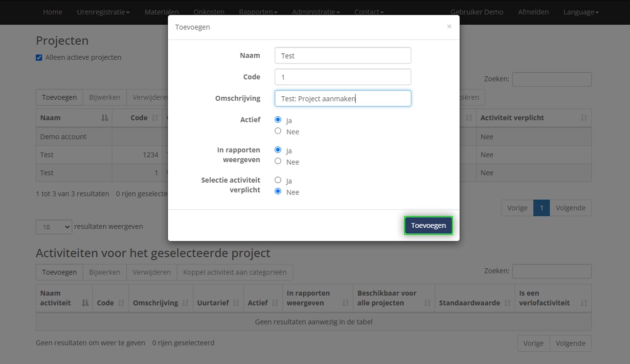Go to Home in navigation bar
The width and height of the screenshot is (630, 364).
click(52, 12)
